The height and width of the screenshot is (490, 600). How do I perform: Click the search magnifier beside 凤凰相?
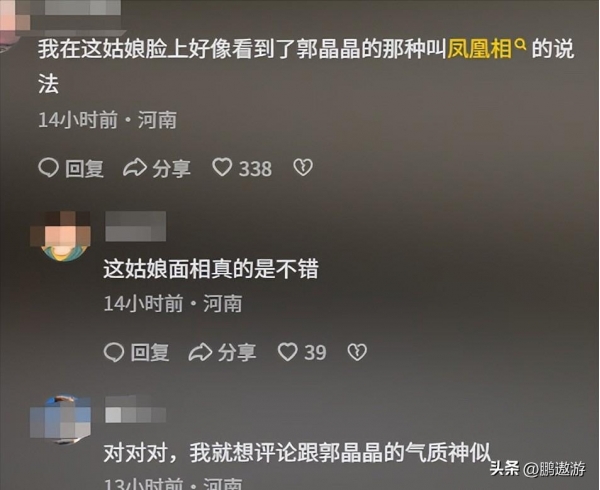(x=521, y=46)
